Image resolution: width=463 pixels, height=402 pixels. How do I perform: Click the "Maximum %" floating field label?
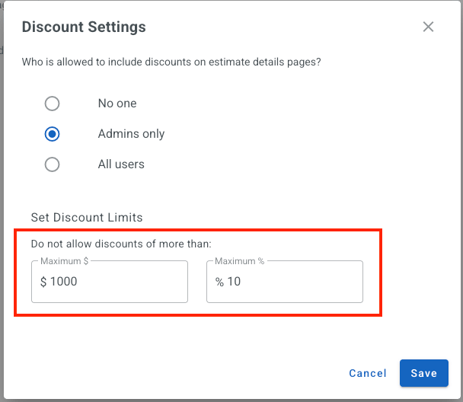click(239, 261)
